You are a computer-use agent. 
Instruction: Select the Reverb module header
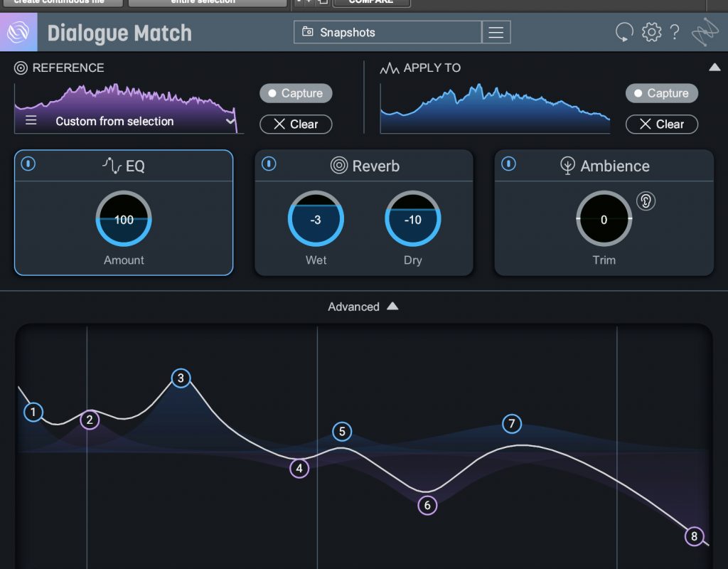tap(364, 166)
